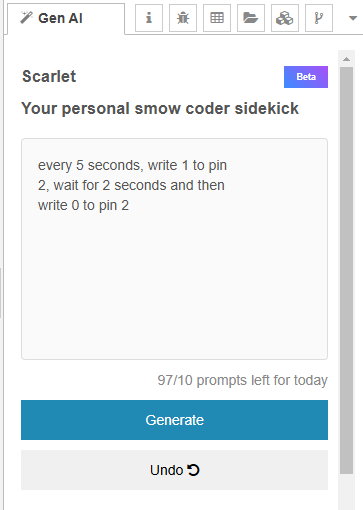Image resolution: width=363 pixels, height=510 pixels.
Task: Click the scrollbar up arrow
Action: (346, 59)
